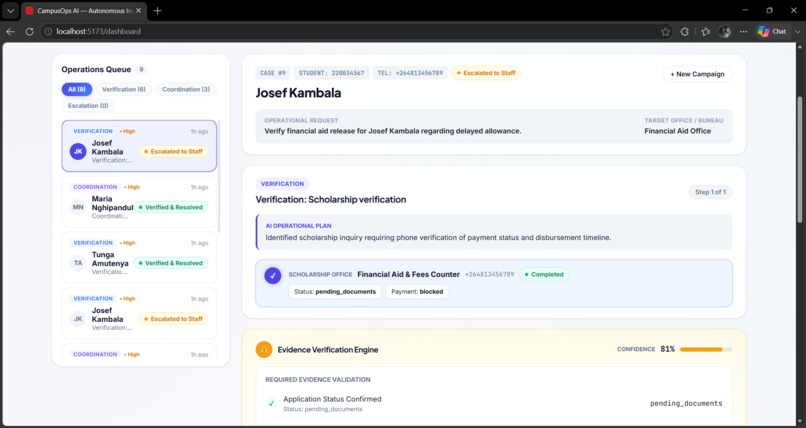Click the Escalated to Staff badge in the header

tap(486, 73)
